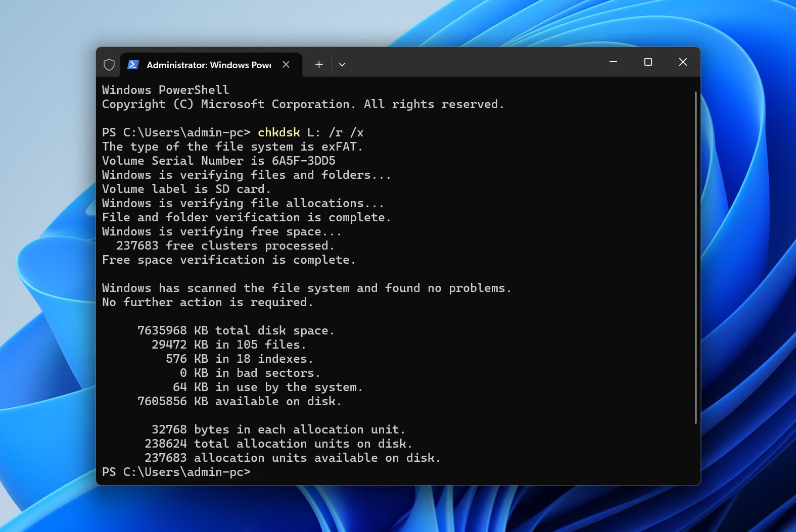Viewport: 796px width, 532px height.
Task: Close the Terminal window
Action: (683, 62)
